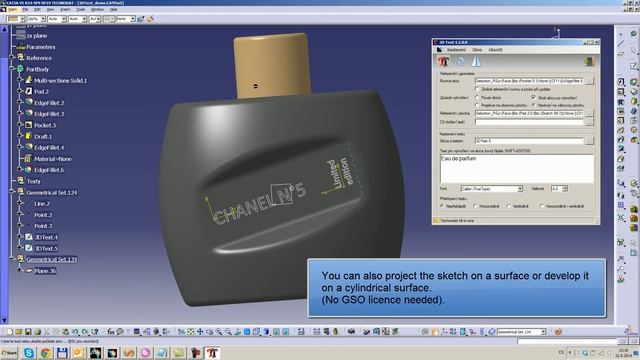Open Chrome from the taskbar

click(x=46, y=353)
